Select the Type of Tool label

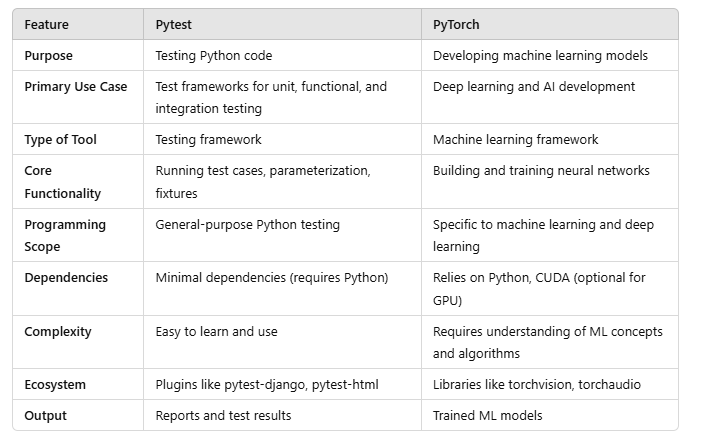point(61,140)
